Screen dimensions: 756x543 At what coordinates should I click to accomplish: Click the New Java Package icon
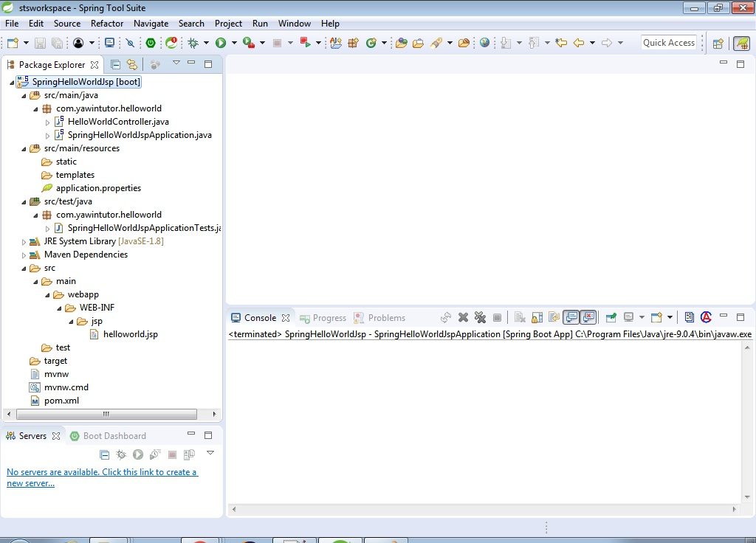point(354,43)
